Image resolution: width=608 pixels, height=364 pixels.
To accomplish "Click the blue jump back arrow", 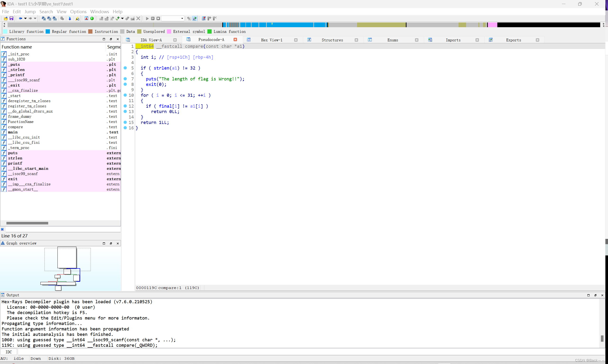I will 20,18.
